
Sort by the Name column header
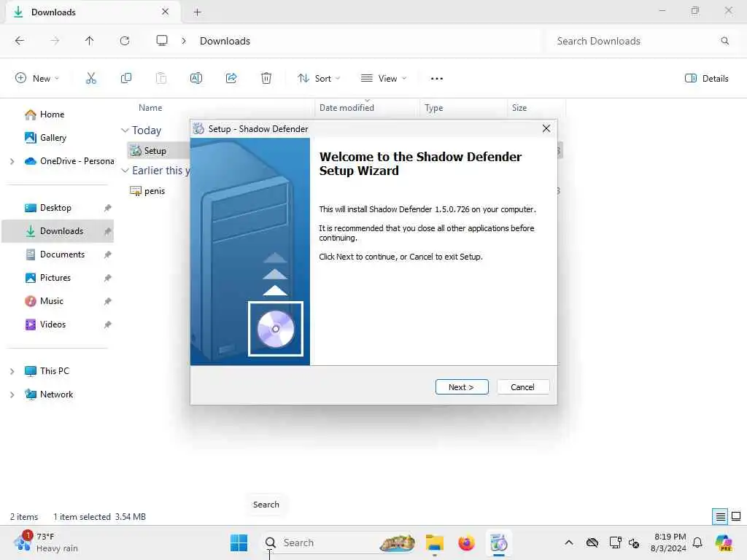[150, 108]
